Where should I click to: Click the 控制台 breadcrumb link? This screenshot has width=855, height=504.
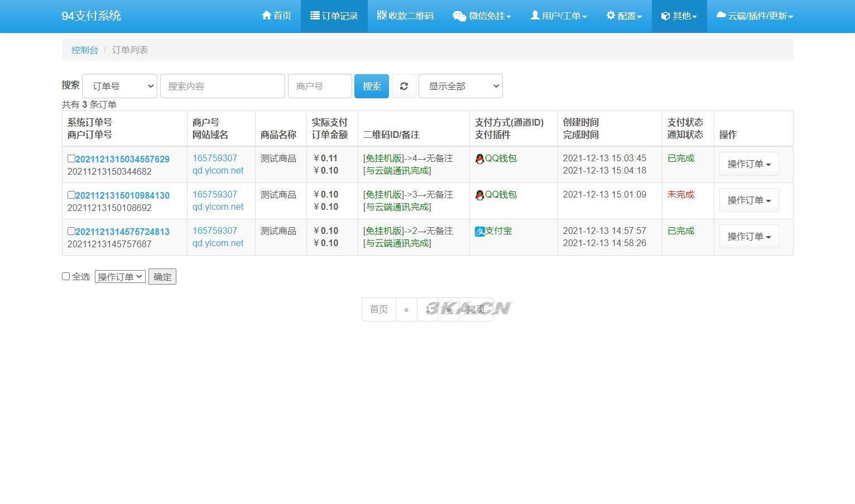85,50
